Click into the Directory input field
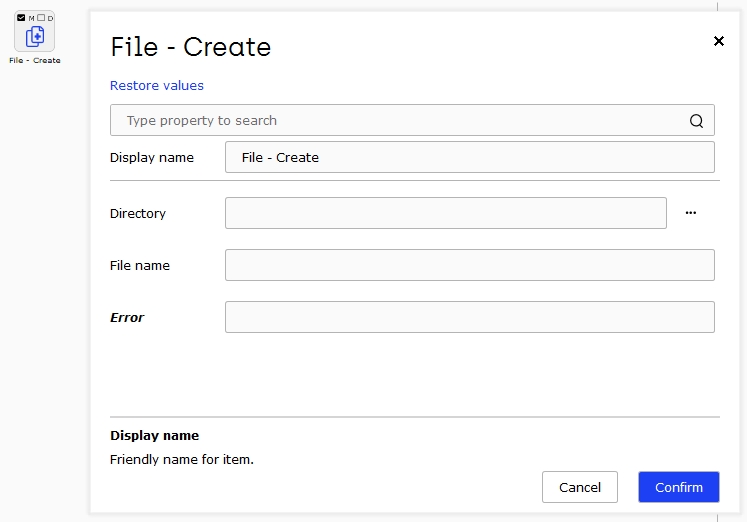 point(446,213)
